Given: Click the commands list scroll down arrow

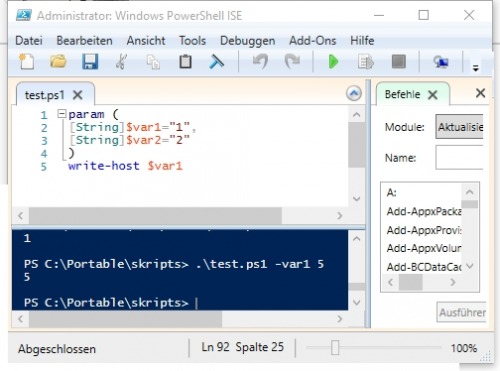Looking at the screenshot, I should [470, 266].
